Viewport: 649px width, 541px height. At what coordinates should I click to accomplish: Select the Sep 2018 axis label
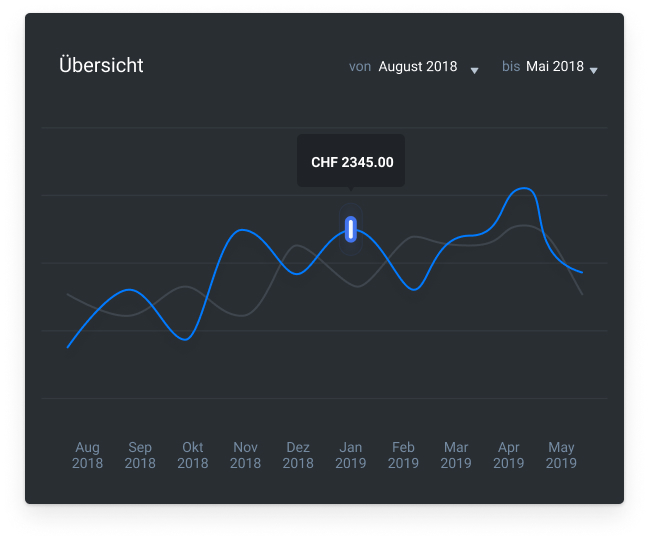140,455
